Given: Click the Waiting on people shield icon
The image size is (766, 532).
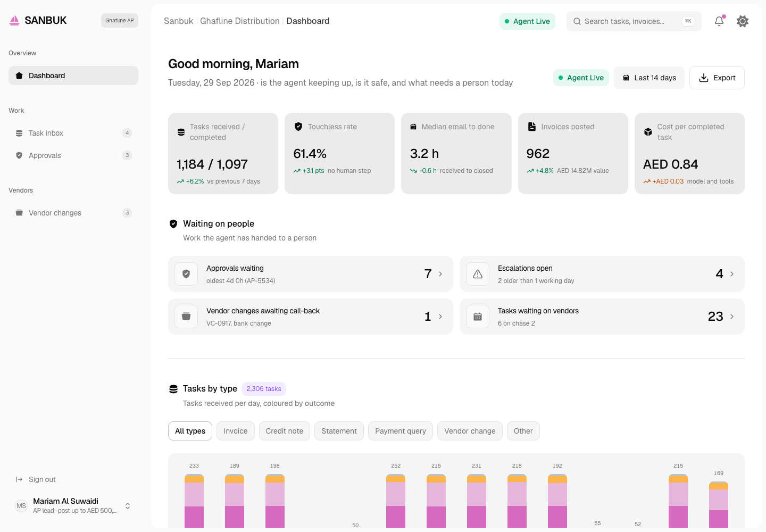Looking at the screenshot, I should pyautogui.click(x=173, y=224).
